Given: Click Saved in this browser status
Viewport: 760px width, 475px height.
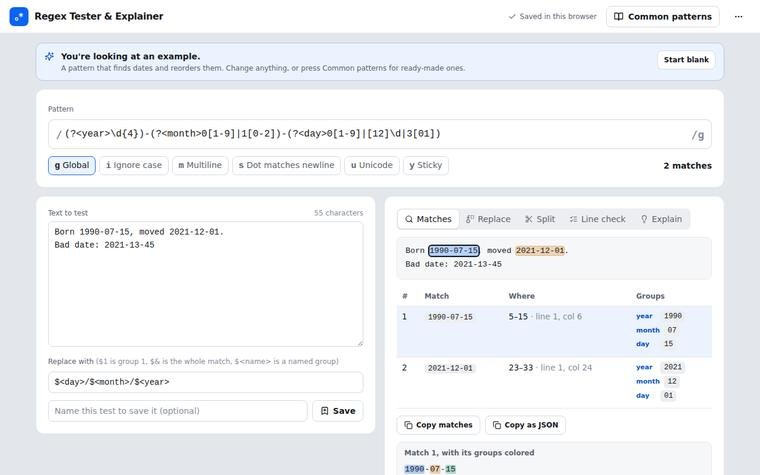Looking at the screenshot, I should pos(552,16).
